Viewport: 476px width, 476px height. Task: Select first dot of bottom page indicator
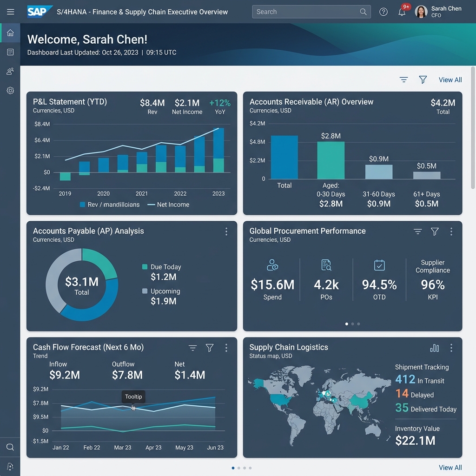pos(233,468)
